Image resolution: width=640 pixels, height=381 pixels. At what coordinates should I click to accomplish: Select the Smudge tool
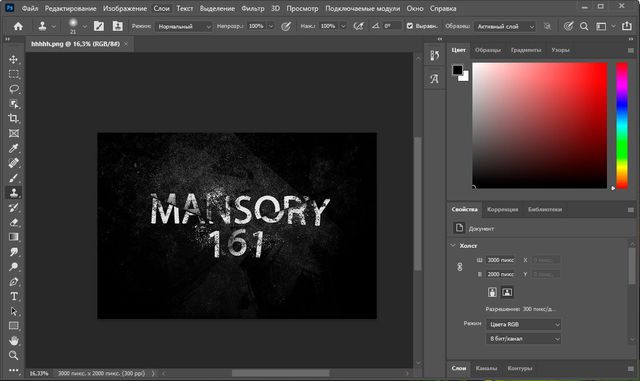13,252
